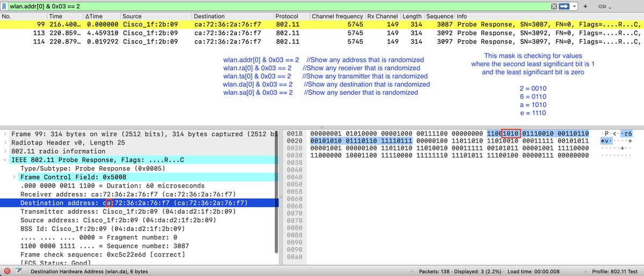Click byte 01110010 in the bytes pane
644x276 pixels.
[539, 133]
